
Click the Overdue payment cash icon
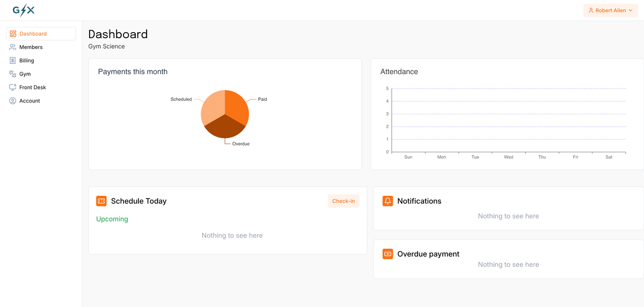tap(388, 254)
